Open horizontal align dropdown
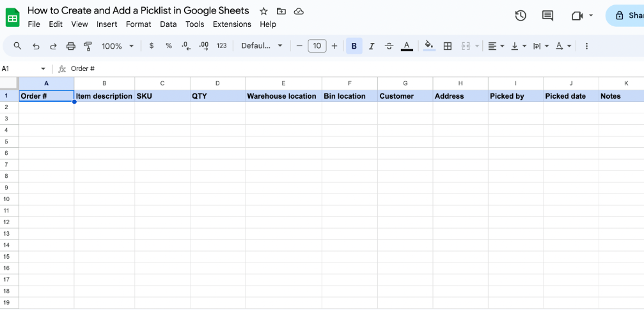The width and height of the screenshot is (644, 310). [496, 46]
